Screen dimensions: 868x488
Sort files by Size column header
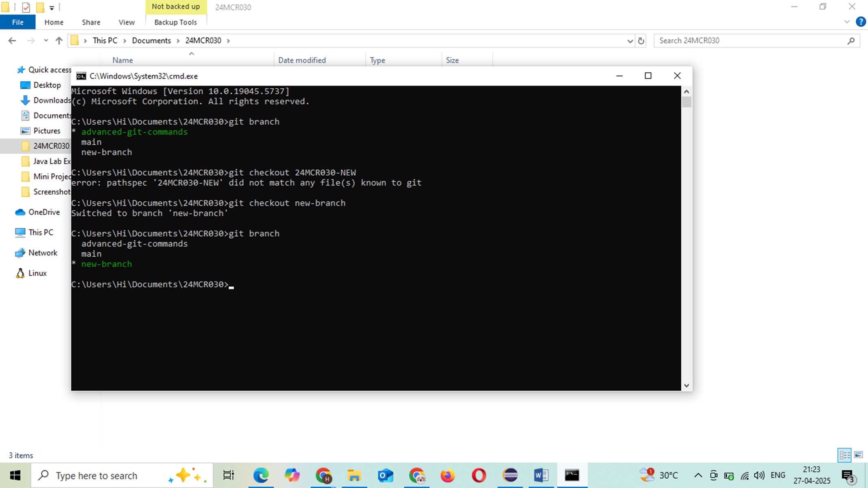click(452, 60)
